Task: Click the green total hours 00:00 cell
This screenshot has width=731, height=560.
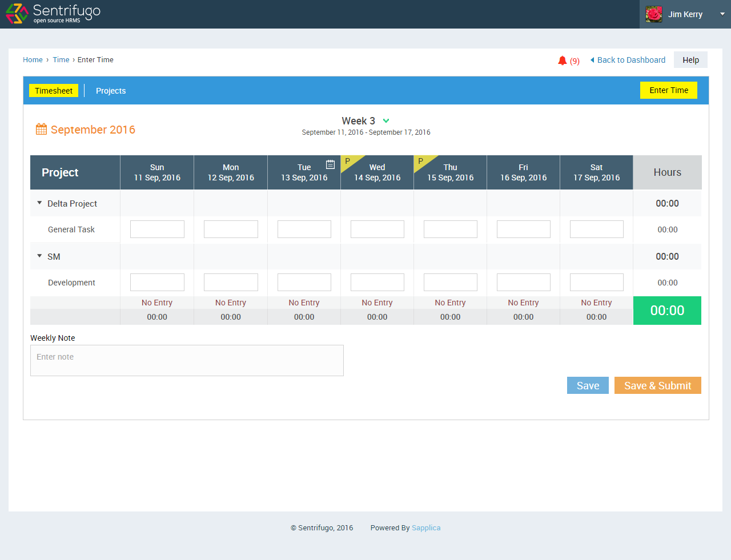Action: (667, 311)
